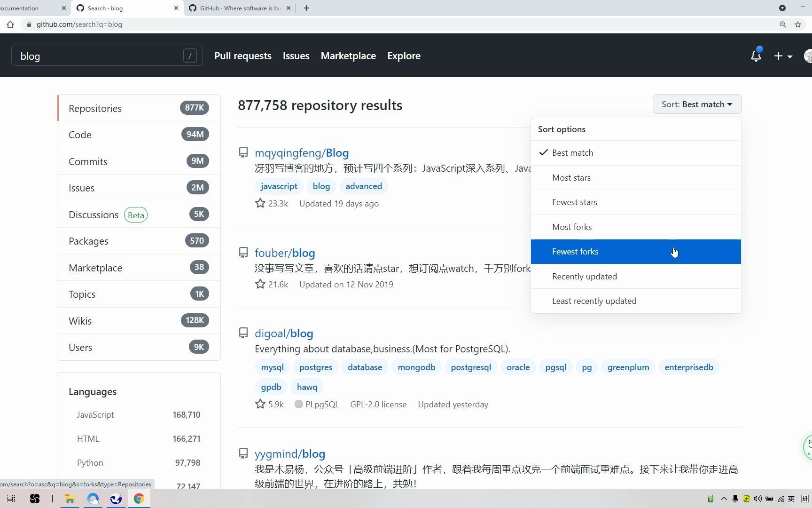Select Most stars sort option
The height and width of the screenshot is (508, 812).
tap(636, 177)
